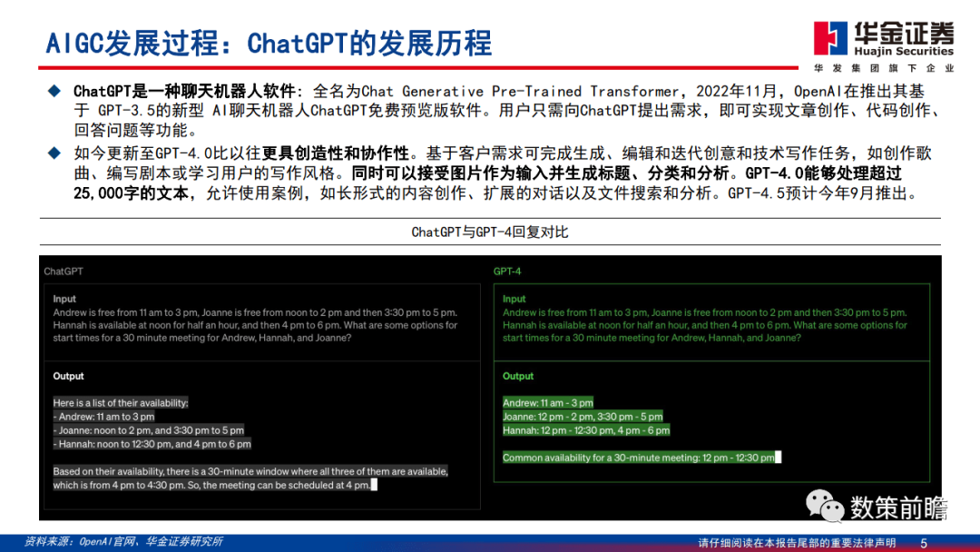Click the bold text 'ChatGPT是一种聊天机器人软件'

point(184,92)
